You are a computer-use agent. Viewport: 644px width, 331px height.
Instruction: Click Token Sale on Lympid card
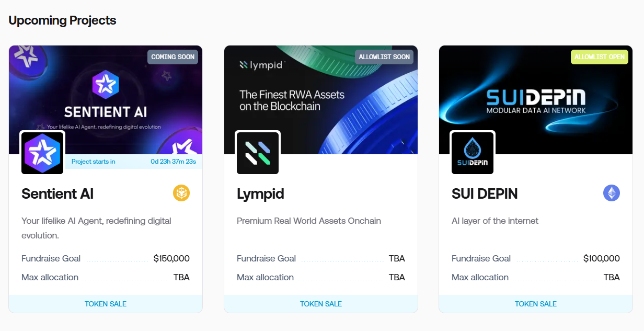321,304
